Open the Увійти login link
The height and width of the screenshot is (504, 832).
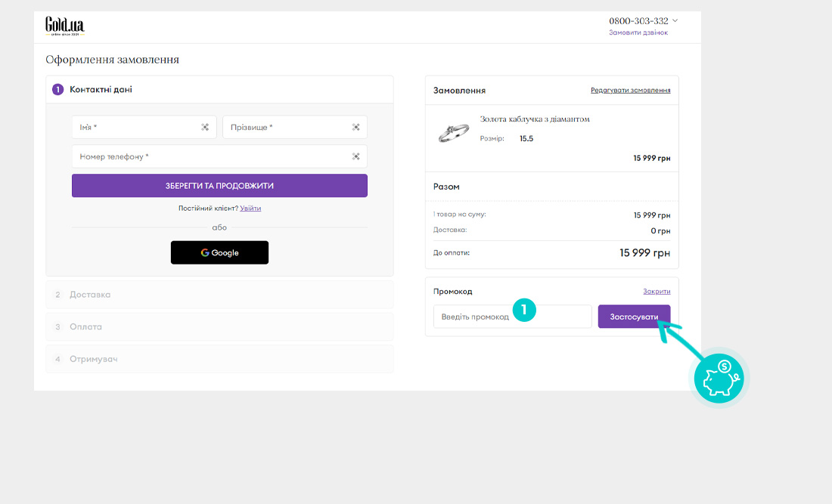point(250,209)
